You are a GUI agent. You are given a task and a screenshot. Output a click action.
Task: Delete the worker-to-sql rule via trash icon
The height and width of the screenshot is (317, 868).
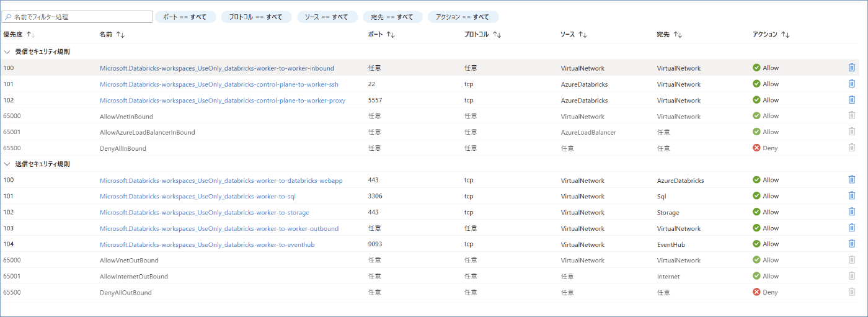click(x=852, y=196)
